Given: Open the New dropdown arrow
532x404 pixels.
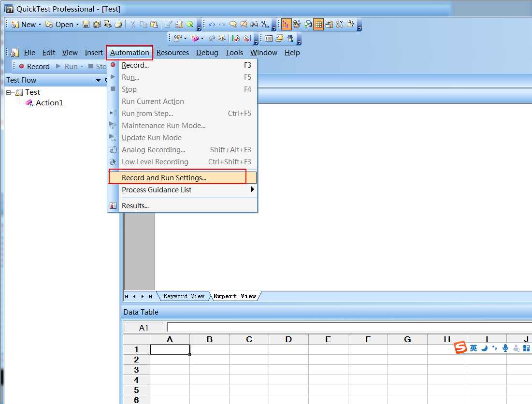Looking at the screenshot, I should click(x=40, y=25).
